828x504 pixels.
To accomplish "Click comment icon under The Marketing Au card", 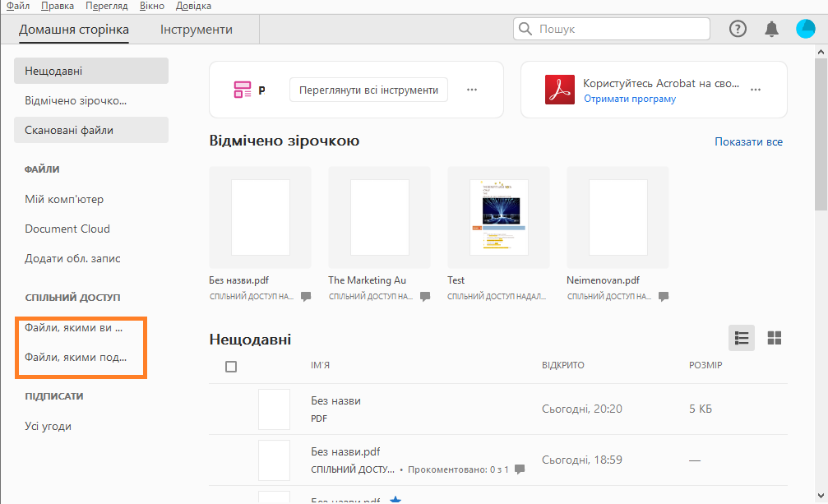I will 425,297.
